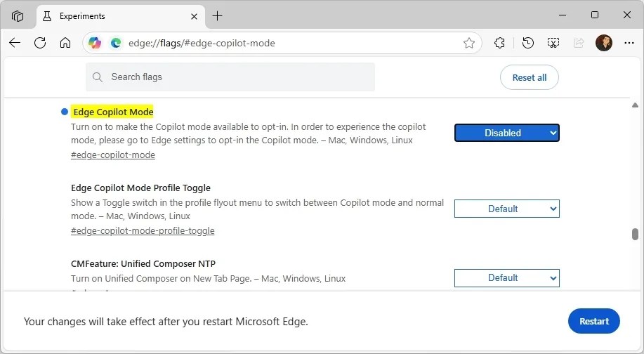Go to the Home page
Viewport: 644px width, 354px height.
point(65,43)
